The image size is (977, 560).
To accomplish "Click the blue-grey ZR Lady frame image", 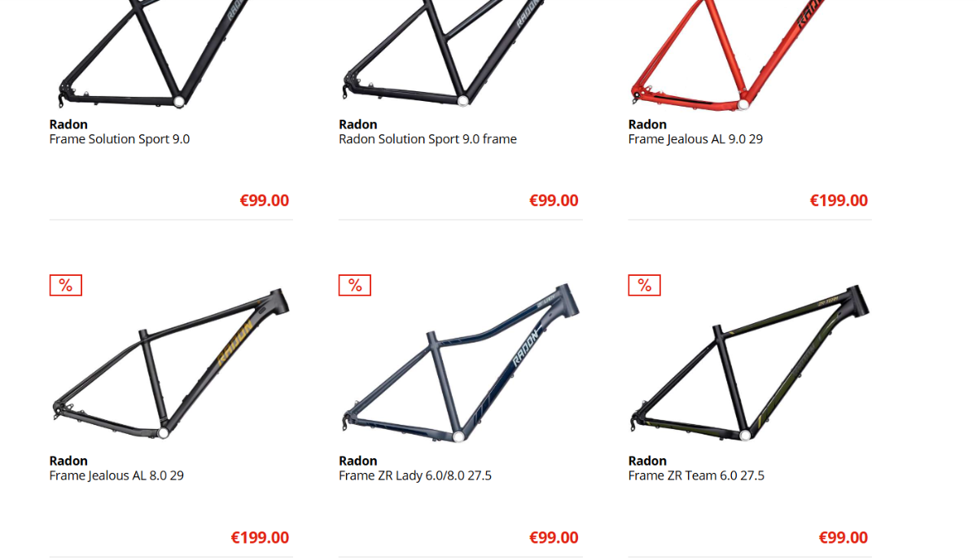I will coord(460,364).
